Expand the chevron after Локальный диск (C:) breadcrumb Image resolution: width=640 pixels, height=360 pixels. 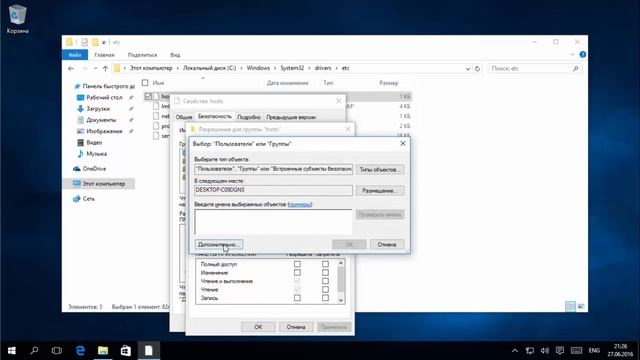point(241,68)
